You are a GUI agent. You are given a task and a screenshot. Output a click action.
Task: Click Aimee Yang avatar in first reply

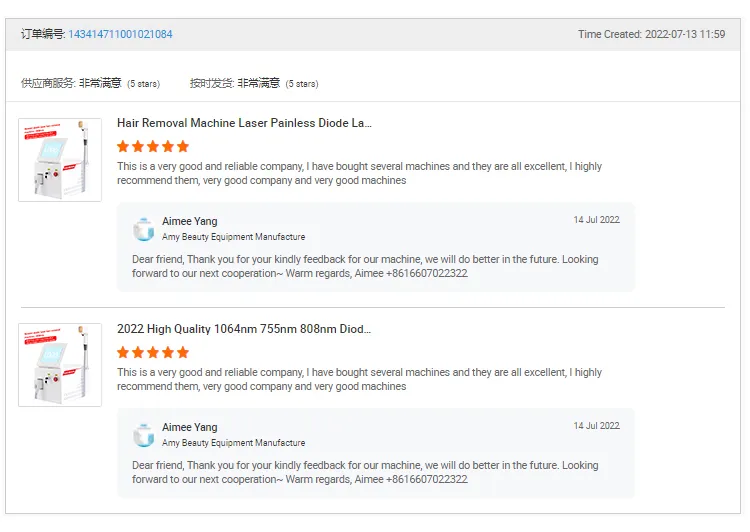click(x=143, y=229)
